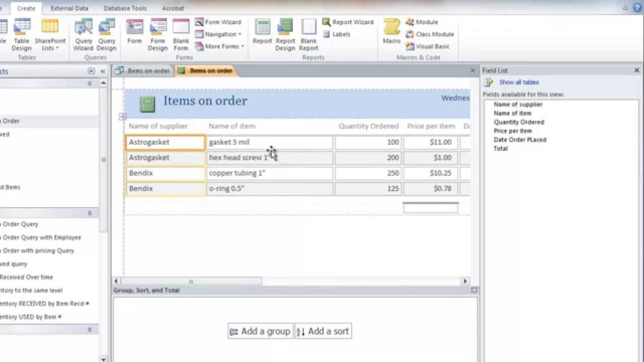Close the Items on order document

point(472,71)
